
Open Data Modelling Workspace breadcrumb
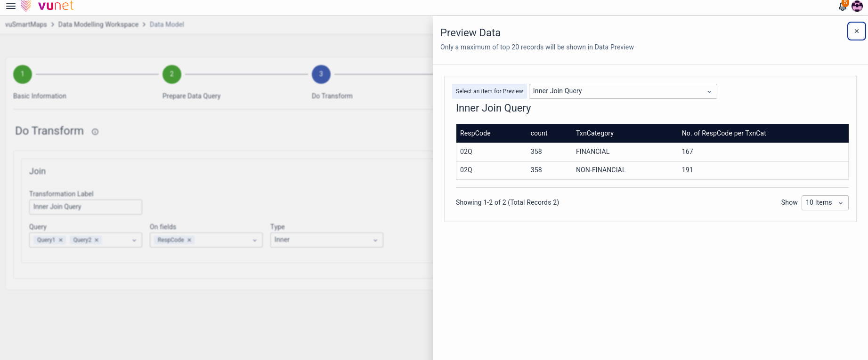tap(98, 24)
